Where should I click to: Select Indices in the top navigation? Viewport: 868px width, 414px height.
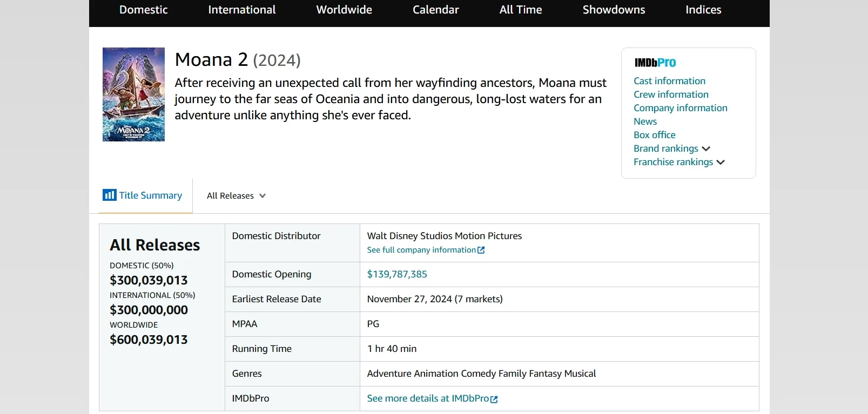[x=703, y=10]
